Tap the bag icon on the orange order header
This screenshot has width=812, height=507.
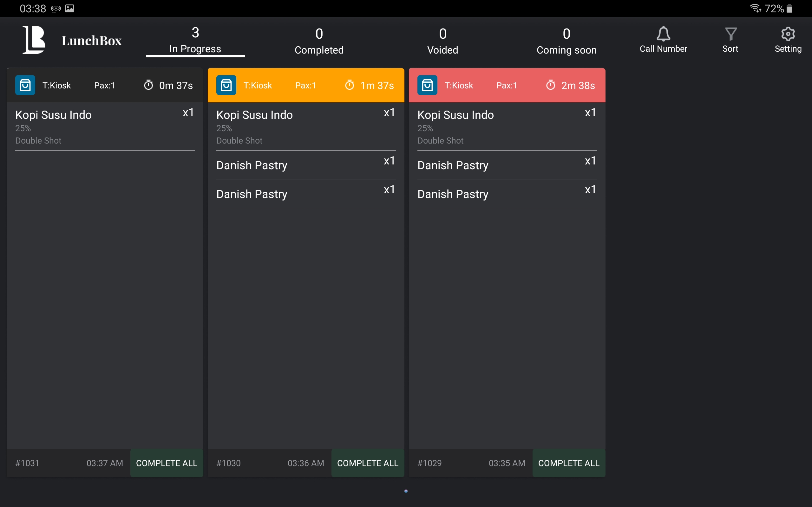click(x=226, y=85)
